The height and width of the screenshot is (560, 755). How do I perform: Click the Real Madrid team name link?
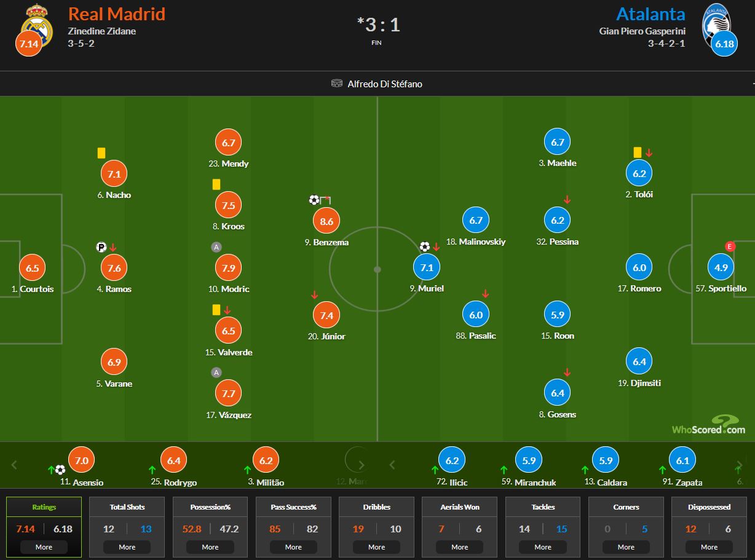pyautogui.click(x=117, y=14)
